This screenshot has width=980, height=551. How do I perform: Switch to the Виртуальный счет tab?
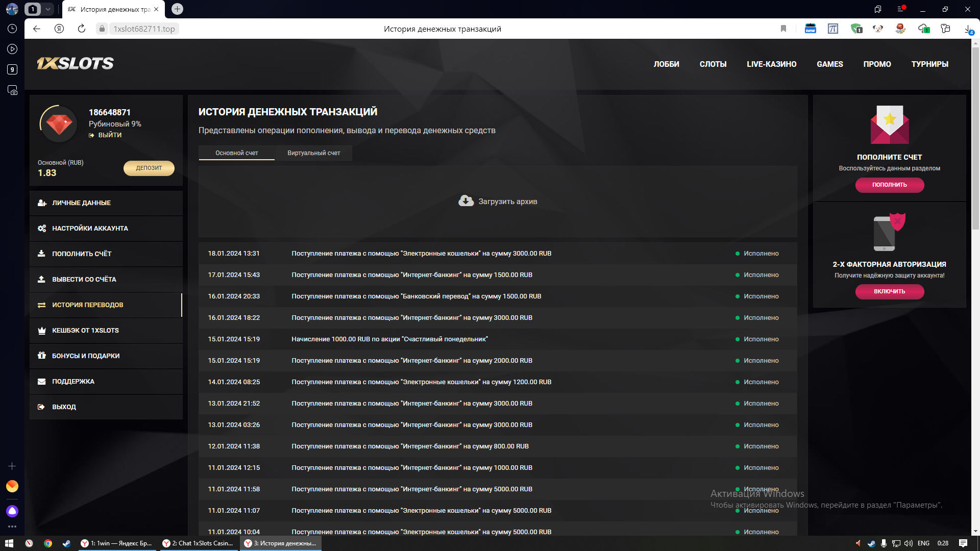click(x=313, y=153)
